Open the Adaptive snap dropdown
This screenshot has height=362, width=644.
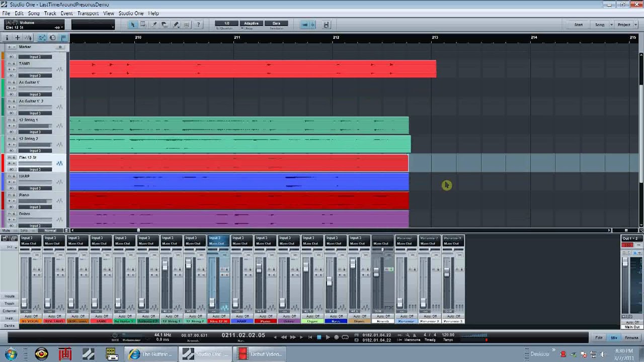[251, 23]
